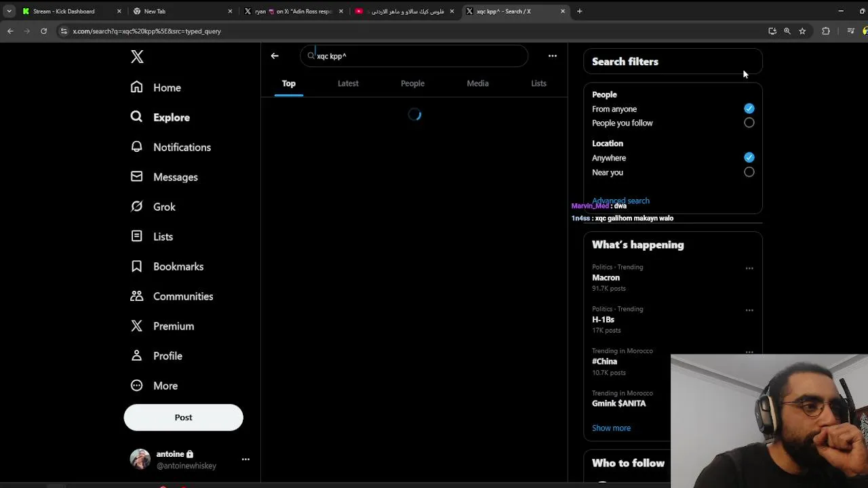
Task: Open more options for #China trend
Action: pos(749,352)
